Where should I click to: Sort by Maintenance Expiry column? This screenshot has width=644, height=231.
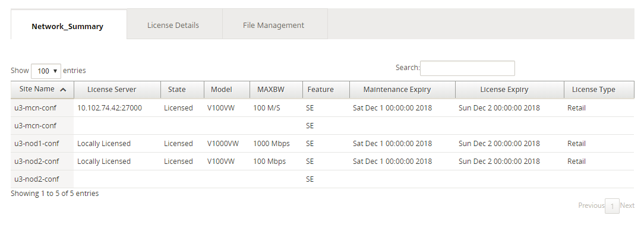[402, 90]
